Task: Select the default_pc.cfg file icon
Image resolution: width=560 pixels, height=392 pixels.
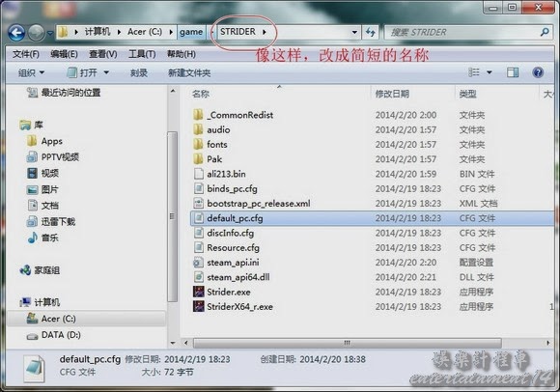Action: coord(198,218)
